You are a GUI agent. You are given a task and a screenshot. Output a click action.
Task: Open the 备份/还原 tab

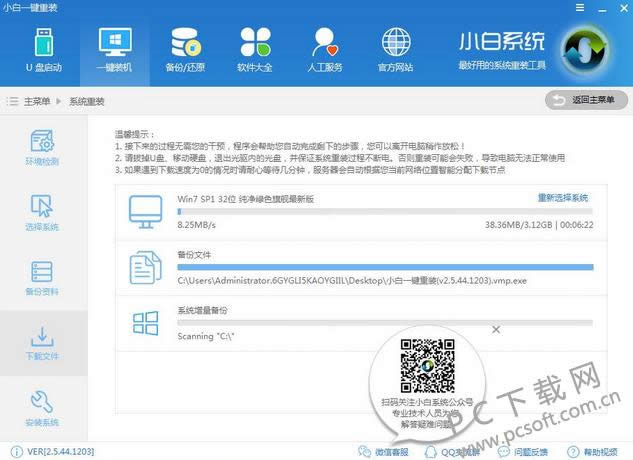[x=185, y=50]
